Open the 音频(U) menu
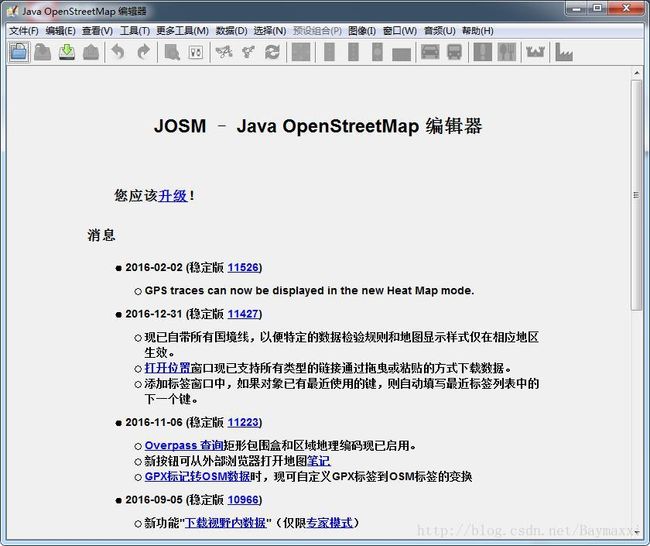This screenshot has height=546, width=650. pos(439,31)
